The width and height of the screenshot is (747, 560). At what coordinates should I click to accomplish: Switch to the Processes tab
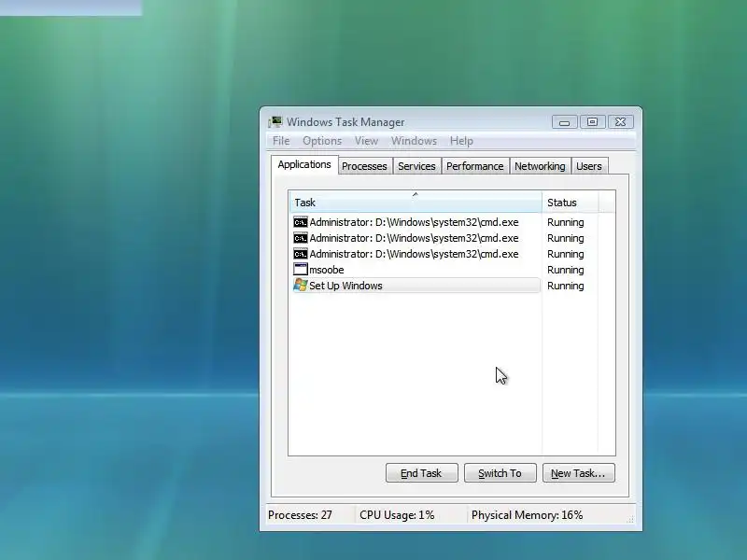click(x=364, y=166)
